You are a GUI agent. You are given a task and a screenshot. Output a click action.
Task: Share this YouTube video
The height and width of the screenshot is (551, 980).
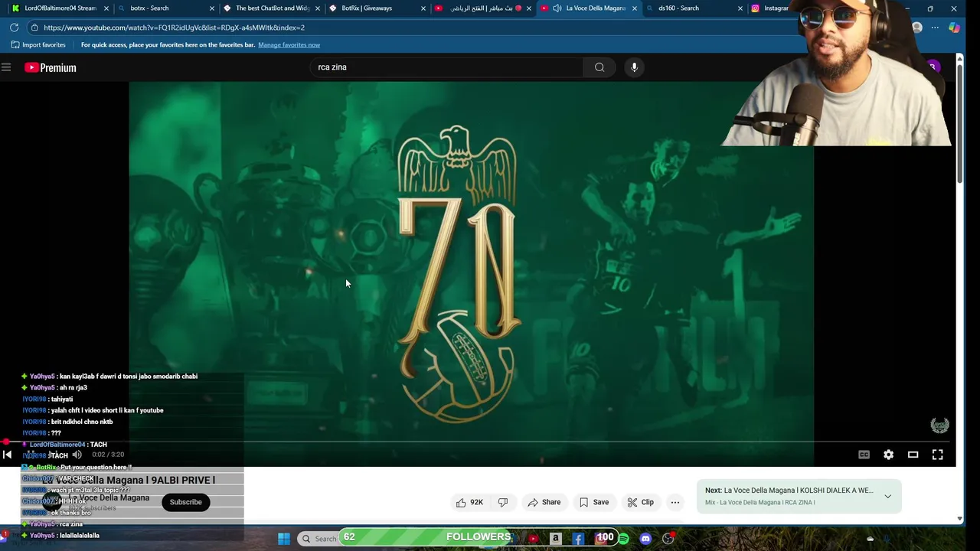point(544,502)
